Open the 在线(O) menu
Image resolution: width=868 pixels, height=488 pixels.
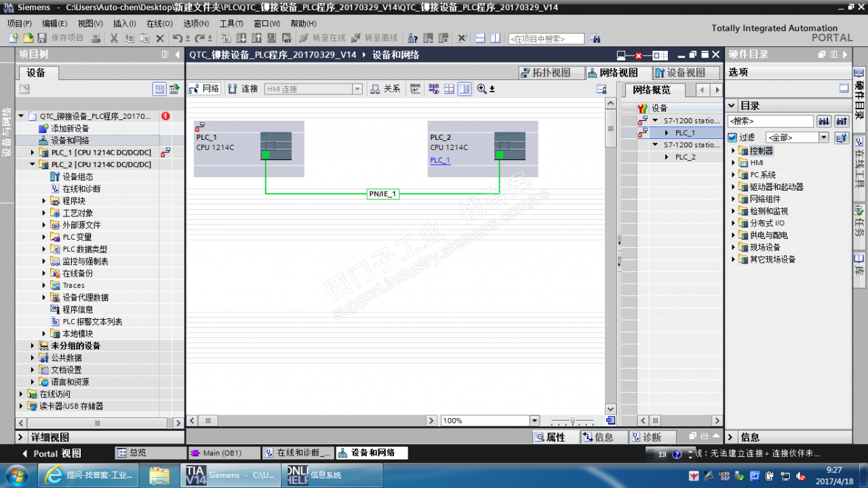click(159, 23)
